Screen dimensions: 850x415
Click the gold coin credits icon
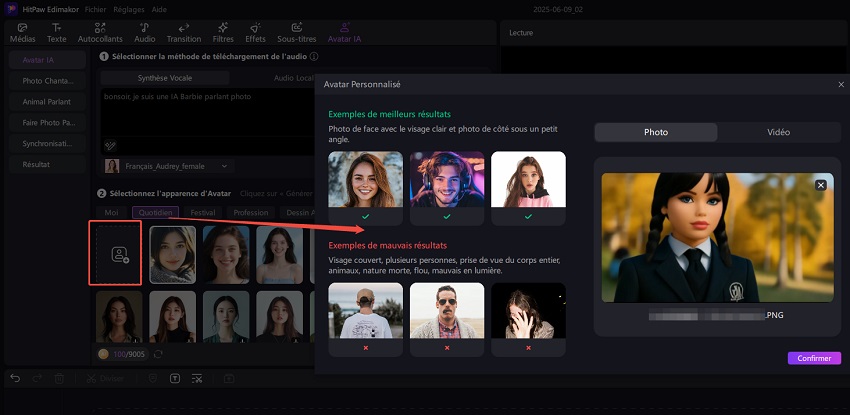(103, 354)
